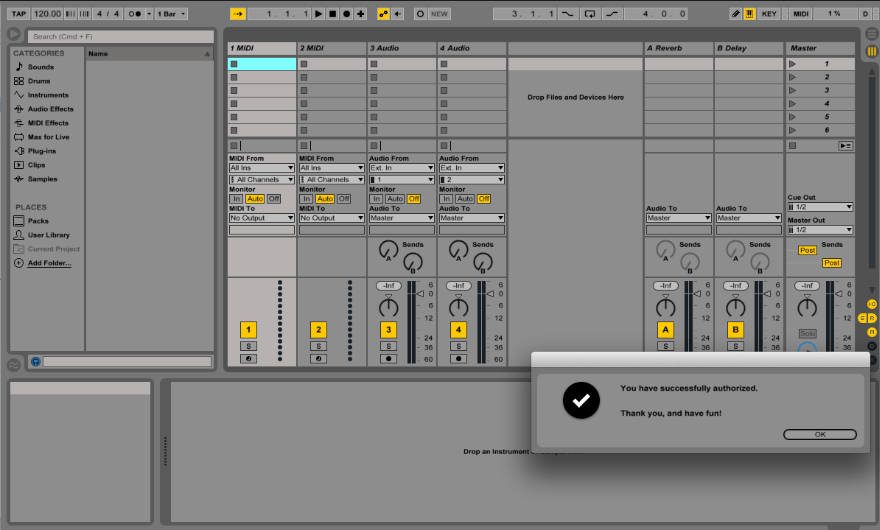Toggle Return A activator button

(666, 330)
